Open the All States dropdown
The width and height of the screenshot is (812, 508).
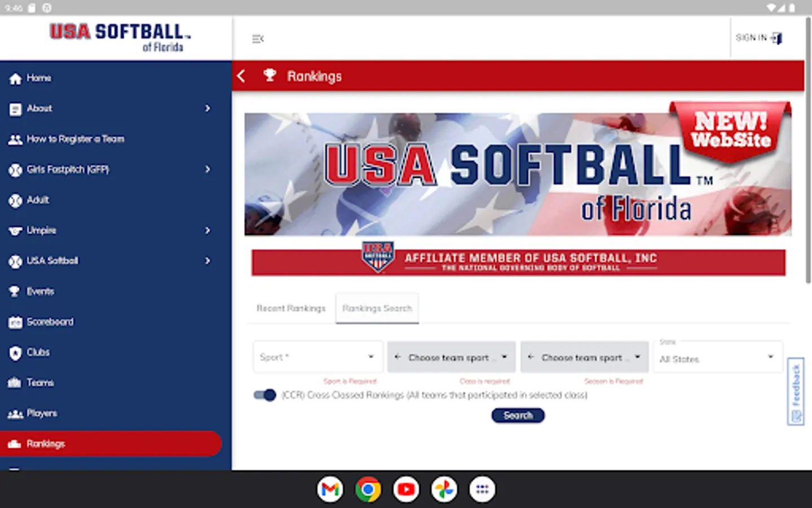718,357
